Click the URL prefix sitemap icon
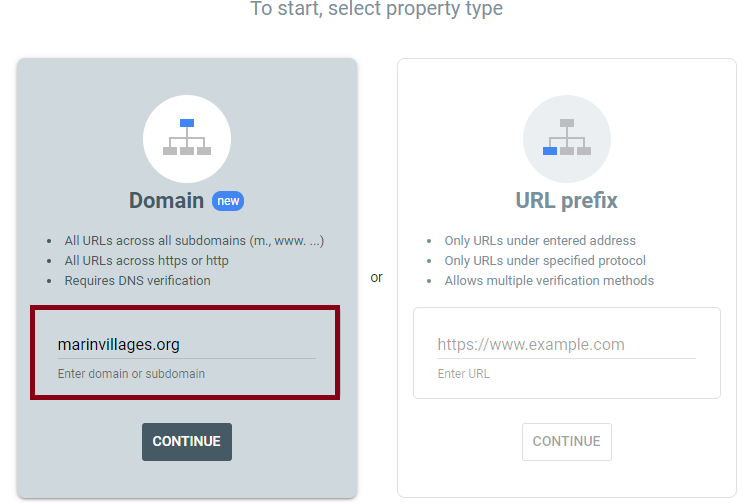Screen dimensions: 751x503 pos(567,138)
